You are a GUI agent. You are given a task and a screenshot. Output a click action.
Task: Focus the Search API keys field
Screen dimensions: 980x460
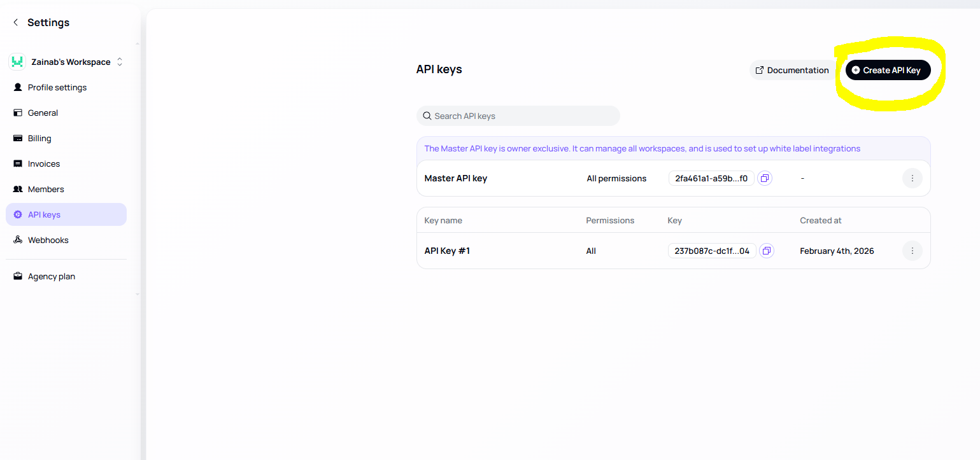(x=522, y=116)
